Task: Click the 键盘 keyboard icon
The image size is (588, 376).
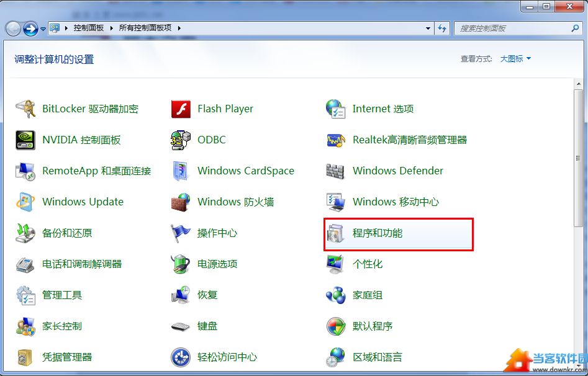Action: [x=181, y=327]
